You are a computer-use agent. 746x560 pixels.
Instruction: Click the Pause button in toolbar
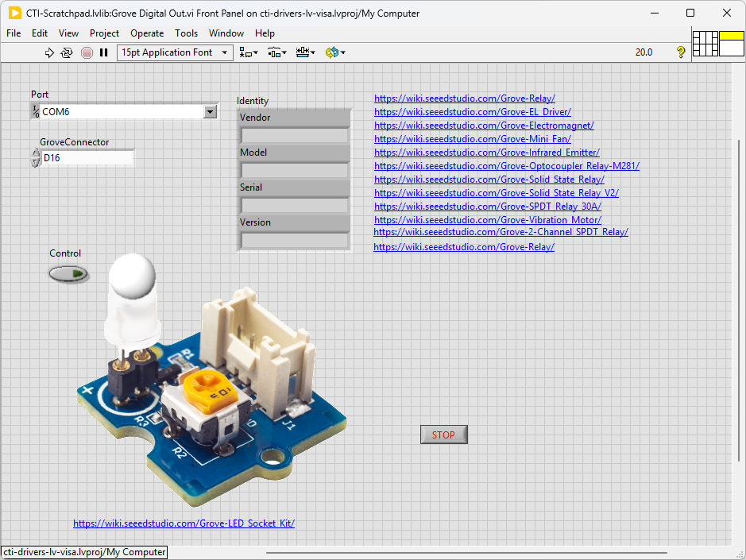tap(103, 52)
